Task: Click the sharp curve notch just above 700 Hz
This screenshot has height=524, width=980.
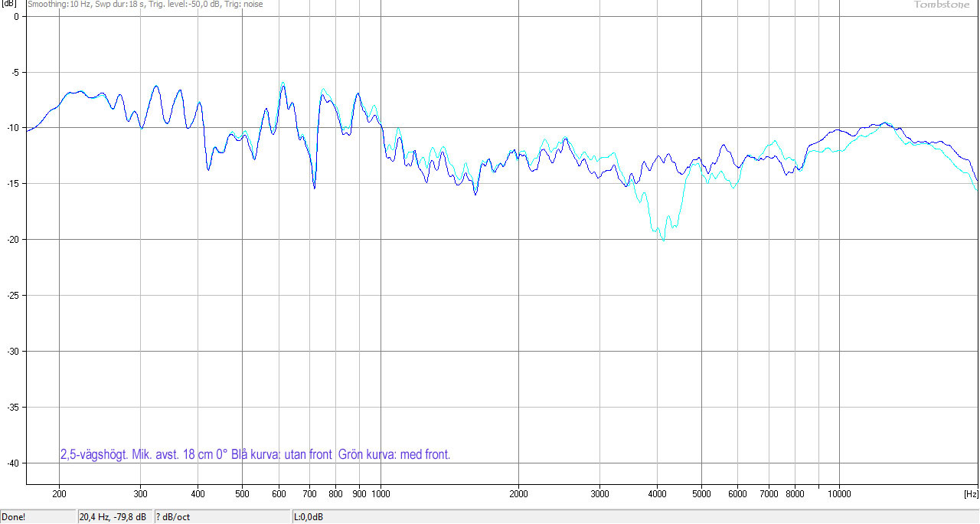Action: click(x=314, y=187)
